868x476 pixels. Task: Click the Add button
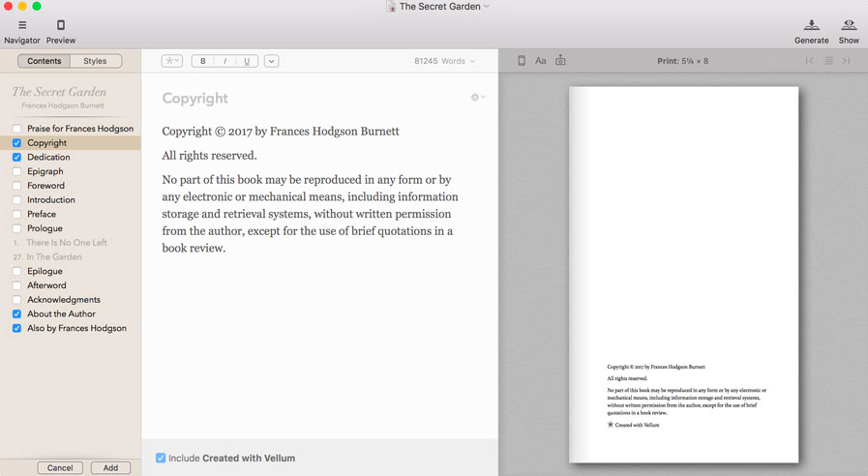click(x=110, y=467)
